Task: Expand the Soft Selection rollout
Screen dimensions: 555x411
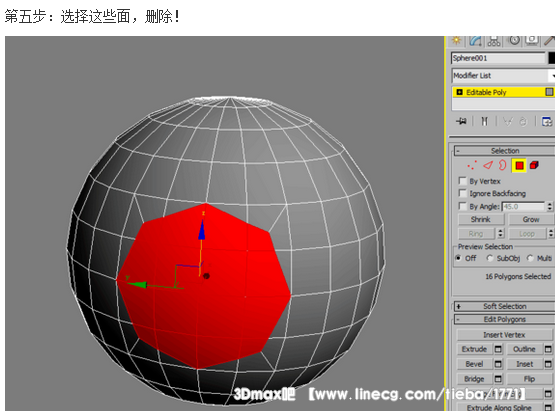Action: pyautogui.click(x=504, y=306)
